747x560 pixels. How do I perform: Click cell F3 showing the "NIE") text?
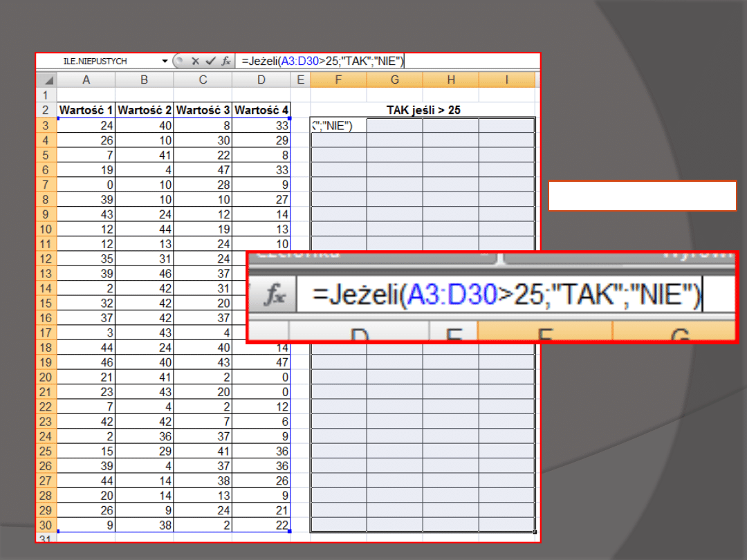click(x=338, y=125)
